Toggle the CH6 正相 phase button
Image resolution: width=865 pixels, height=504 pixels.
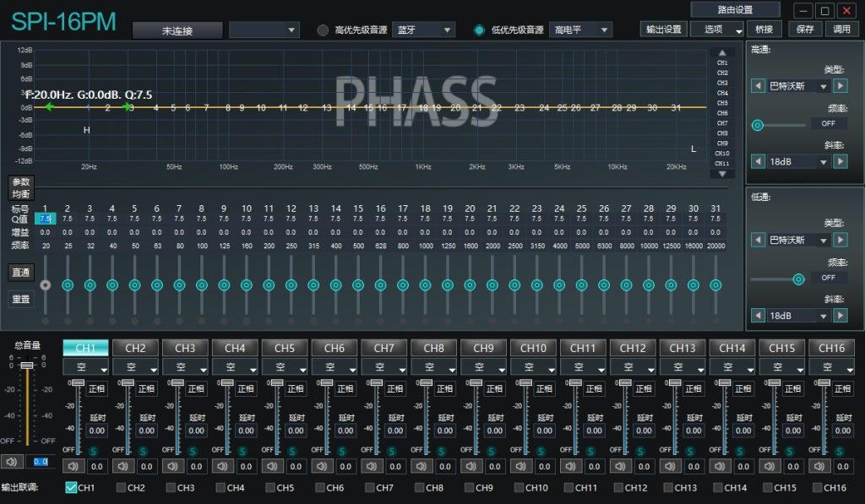point(345,388)
